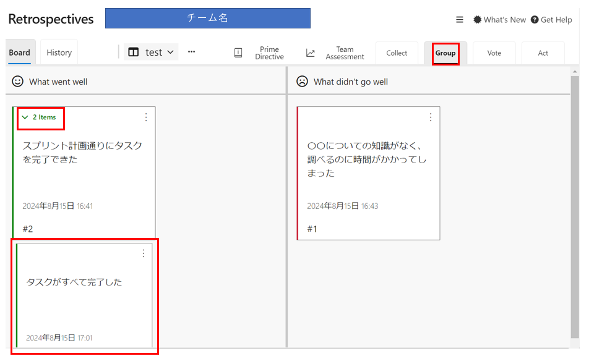Click the Team Assessment chart icon
Viewport: 589px width, 364px height.
(311, 53)
